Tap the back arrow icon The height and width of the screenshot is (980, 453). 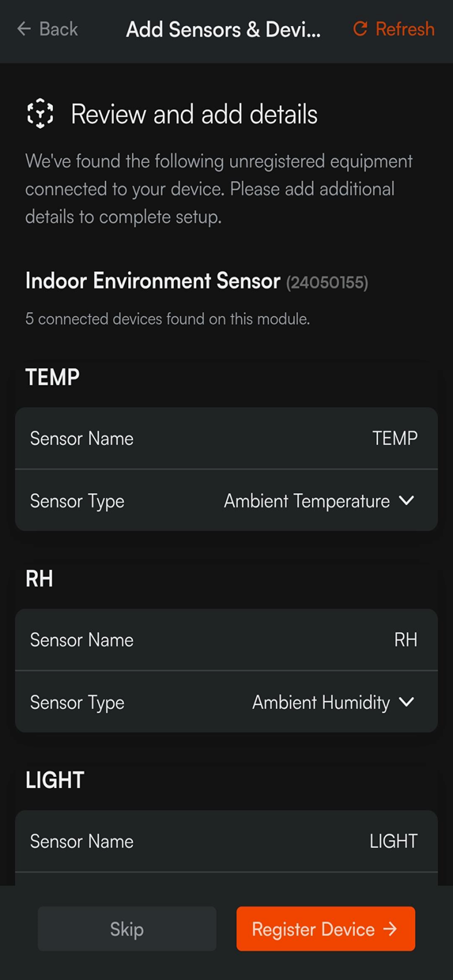pos(24,29)
